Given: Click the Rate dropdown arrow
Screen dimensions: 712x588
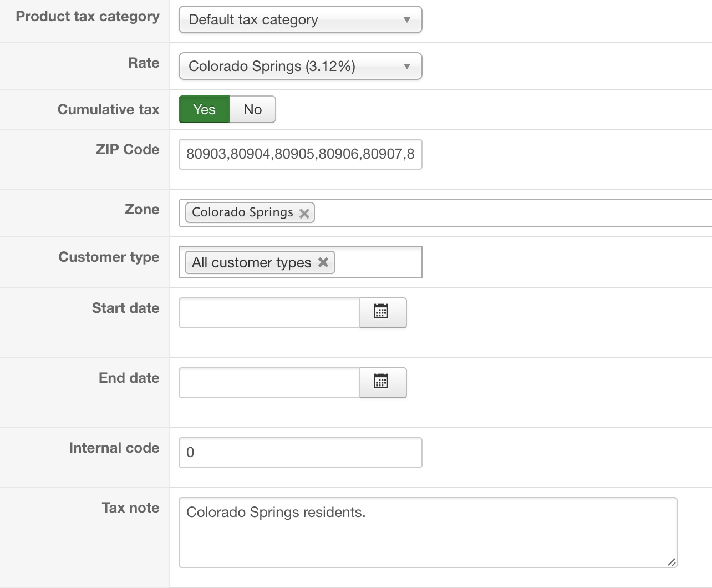Looking at the screenshot, I should (407, 67).
